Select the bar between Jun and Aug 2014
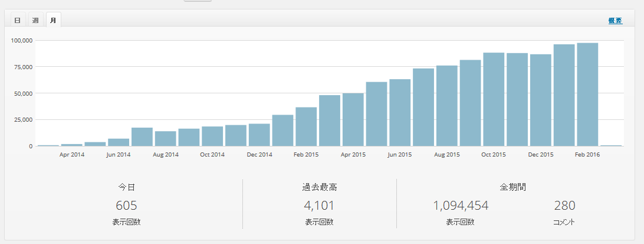 142,137
